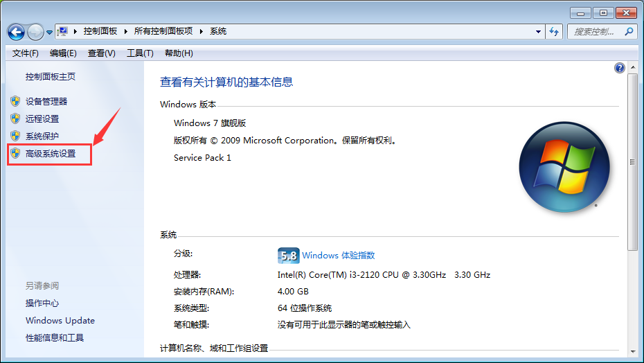Open 性能信息和工具 link
The width and height of the screenshot is (644, 363).
[x=55, y=337]
